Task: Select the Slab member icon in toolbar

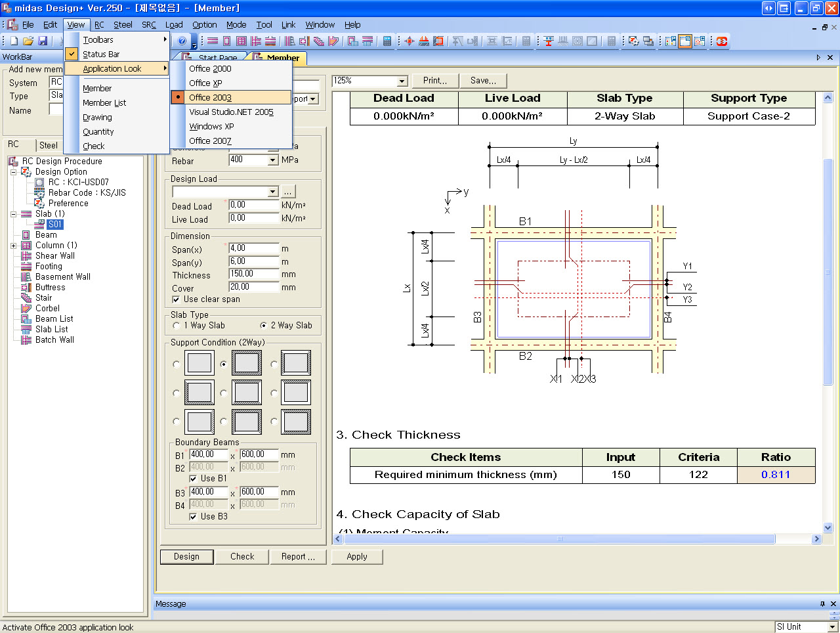Action: pyautogui.click(x=213, y=41)
